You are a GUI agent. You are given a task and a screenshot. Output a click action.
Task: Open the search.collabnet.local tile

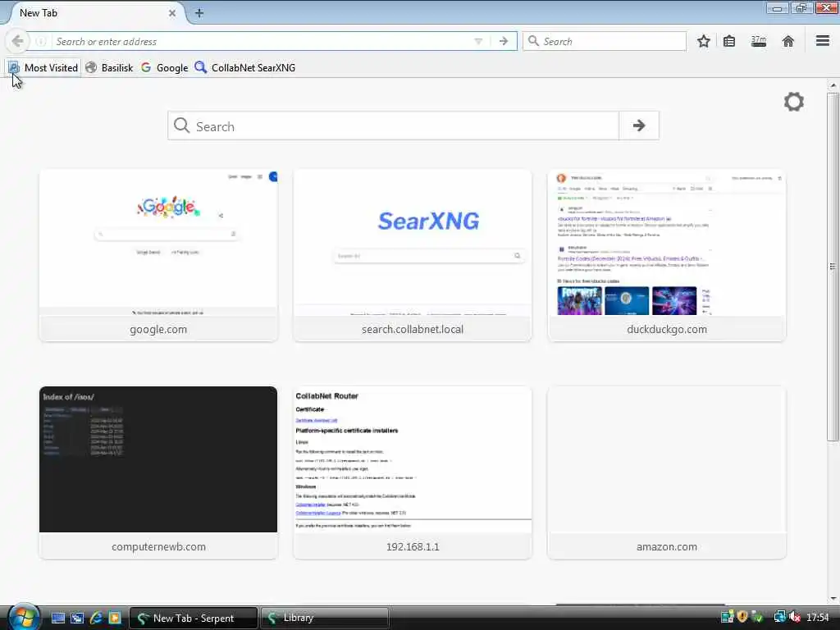(413, 256)
